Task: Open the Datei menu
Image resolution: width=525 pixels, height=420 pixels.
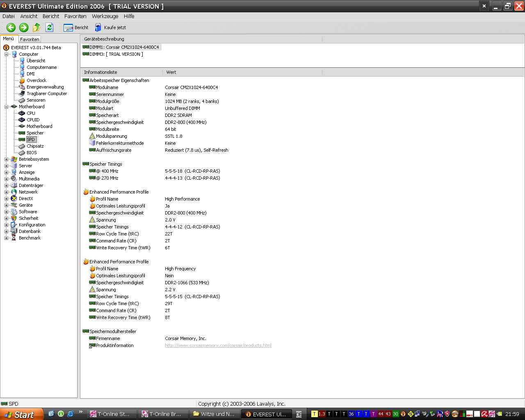Action: 9,16
